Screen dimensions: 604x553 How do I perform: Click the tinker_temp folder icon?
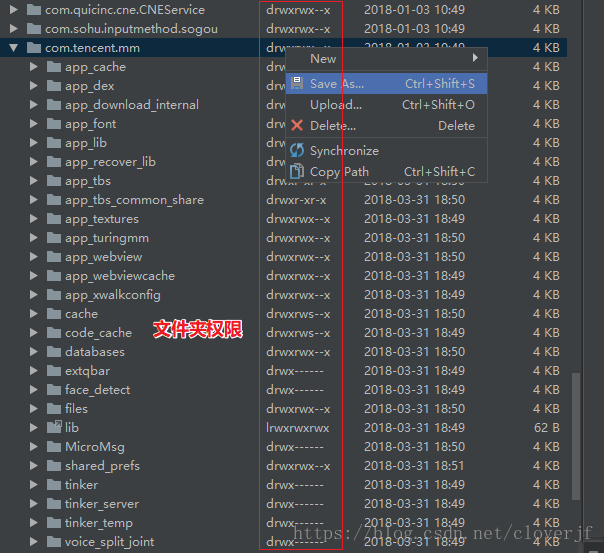coord(54,523)
